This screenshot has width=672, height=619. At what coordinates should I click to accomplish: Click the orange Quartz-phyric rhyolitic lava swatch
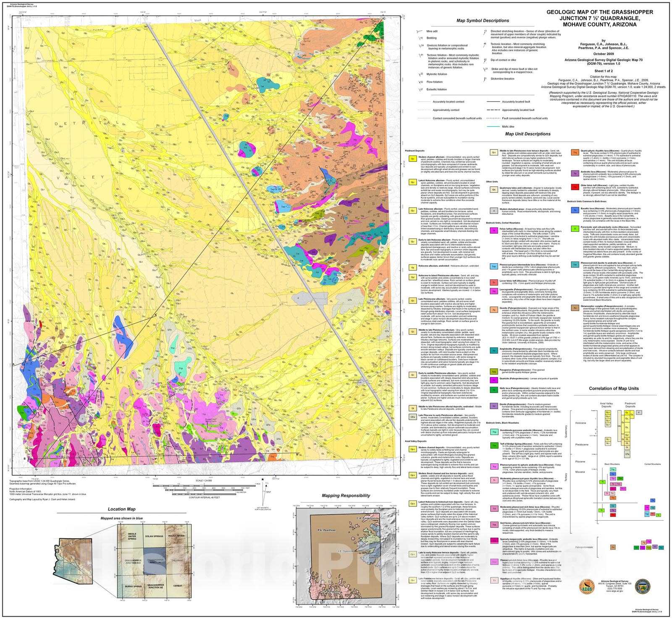coord(575,153)
